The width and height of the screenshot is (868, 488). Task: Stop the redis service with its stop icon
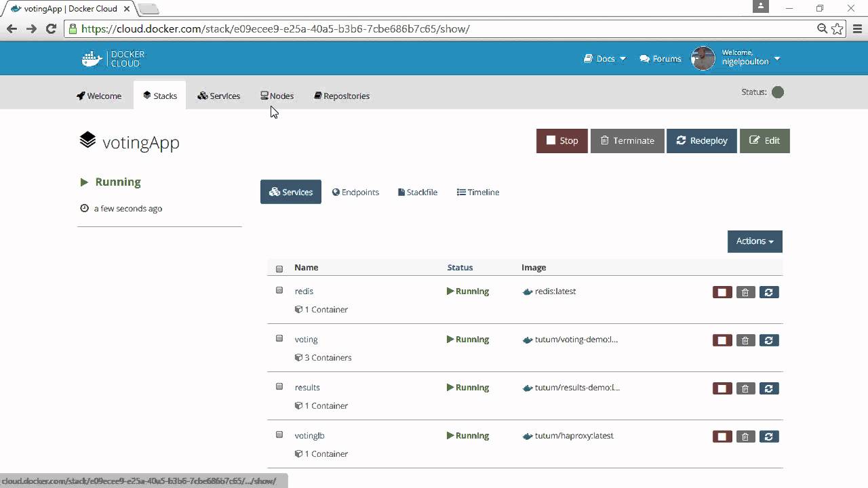click(722, 292)
